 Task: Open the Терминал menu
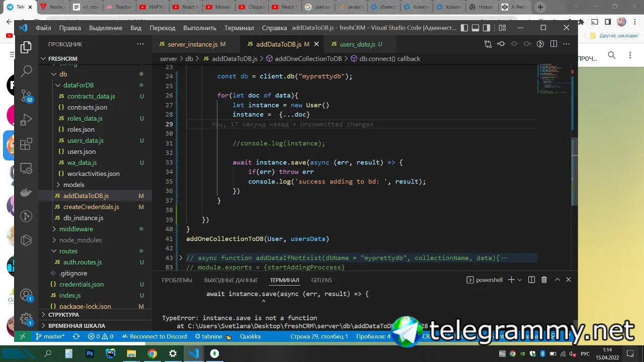[x=239, y=28]
